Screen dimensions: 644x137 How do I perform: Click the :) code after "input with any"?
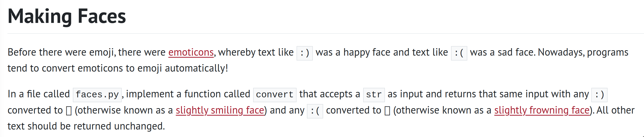(x=599, y=95)
